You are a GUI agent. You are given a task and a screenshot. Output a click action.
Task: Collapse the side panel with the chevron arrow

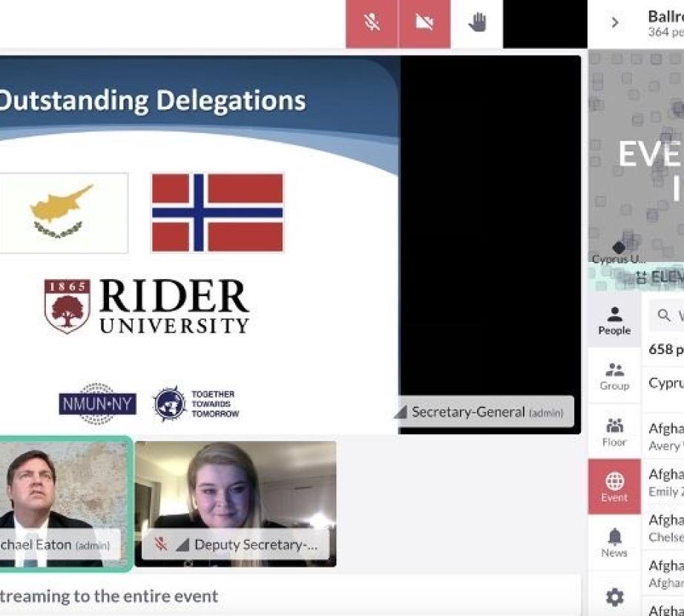tap(615, 23)
